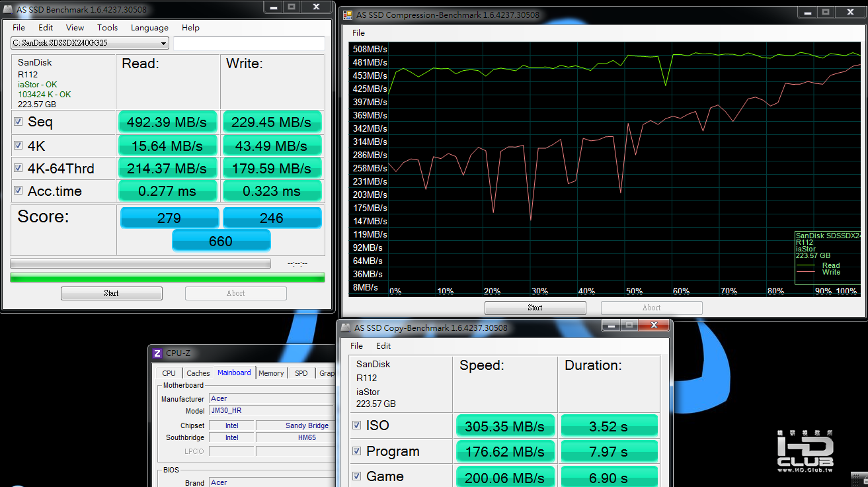Click the total score 660 box
Viewport: 868px width, 487px height.
point(221,241)
